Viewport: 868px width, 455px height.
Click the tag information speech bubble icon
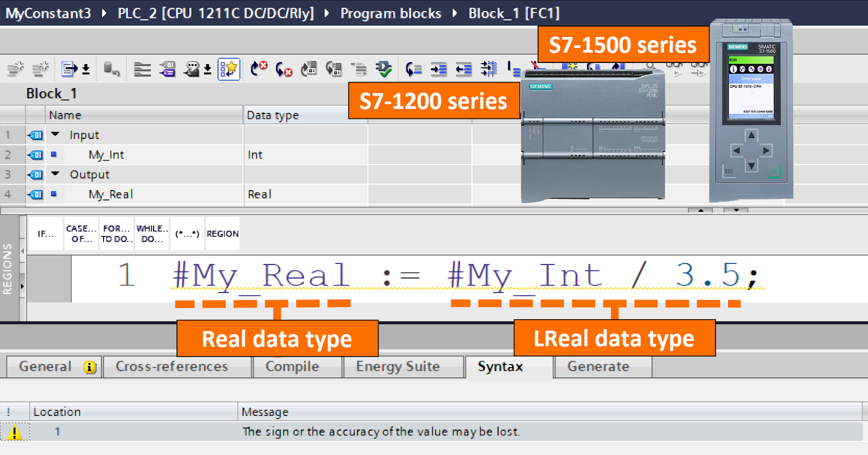pos(192,69)
